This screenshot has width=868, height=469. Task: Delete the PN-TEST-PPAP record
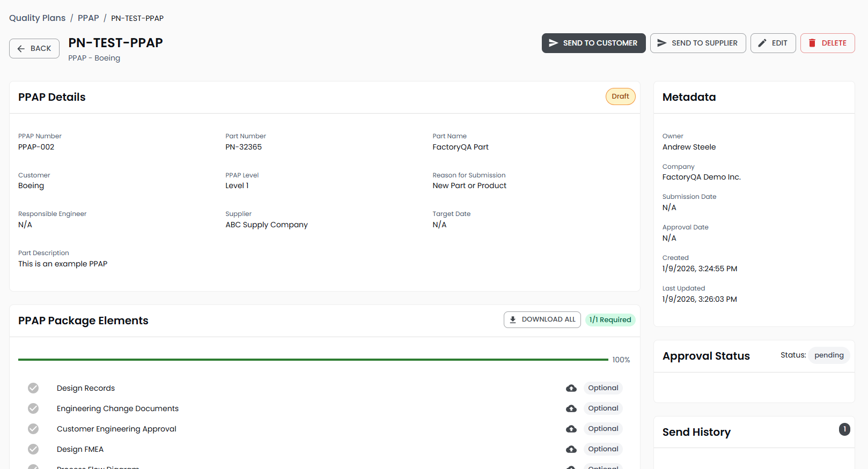[827, 43]
